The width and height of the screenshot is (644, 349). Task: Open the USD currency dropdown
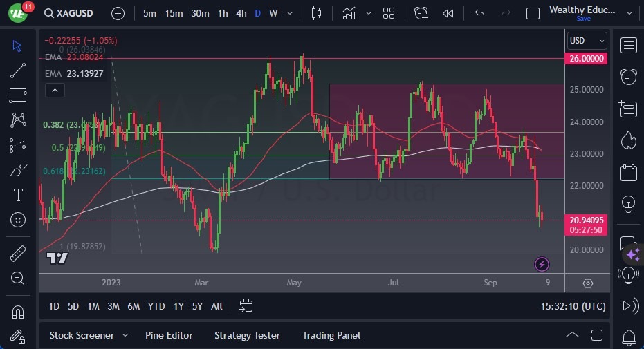tap(586, 41)
